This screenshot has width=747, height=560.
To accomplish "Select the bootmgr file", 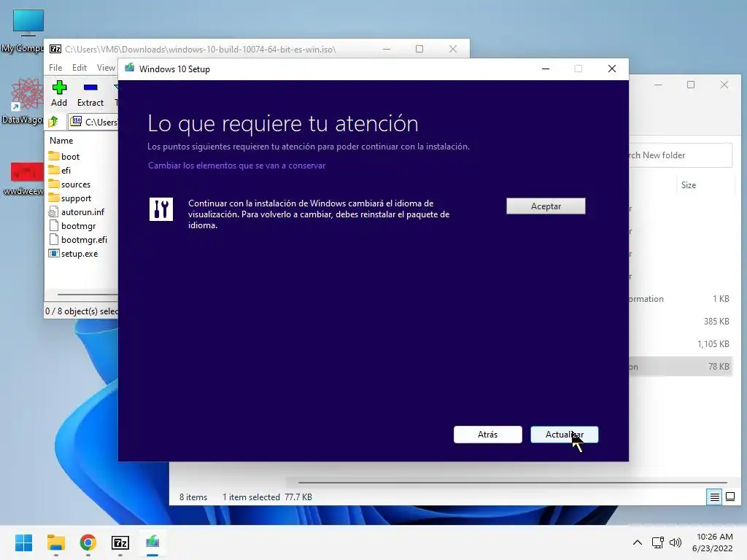I will click(78, 226).
